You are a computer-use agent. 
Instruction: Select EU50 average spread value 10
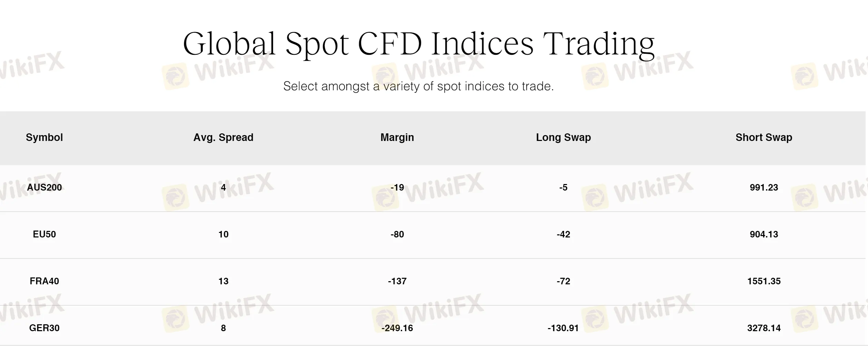(223, 234)
